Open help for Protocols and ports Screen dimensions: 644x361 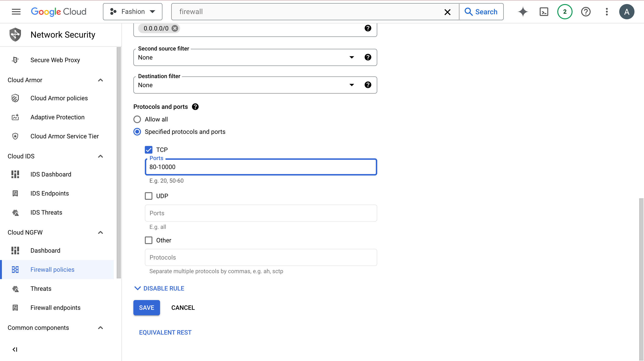coord(195,107)
